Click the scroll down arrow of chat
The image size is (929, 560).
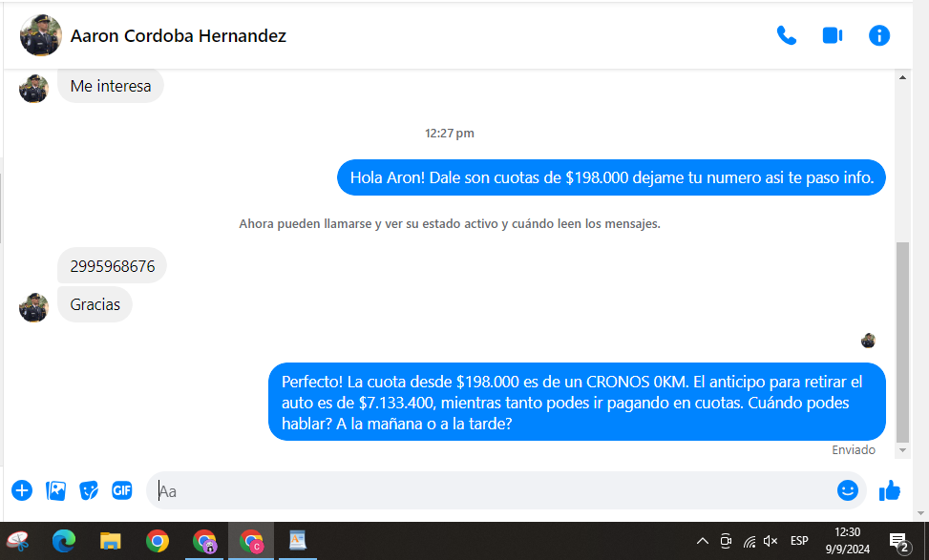pyautogui.click(x=902, y=449)
